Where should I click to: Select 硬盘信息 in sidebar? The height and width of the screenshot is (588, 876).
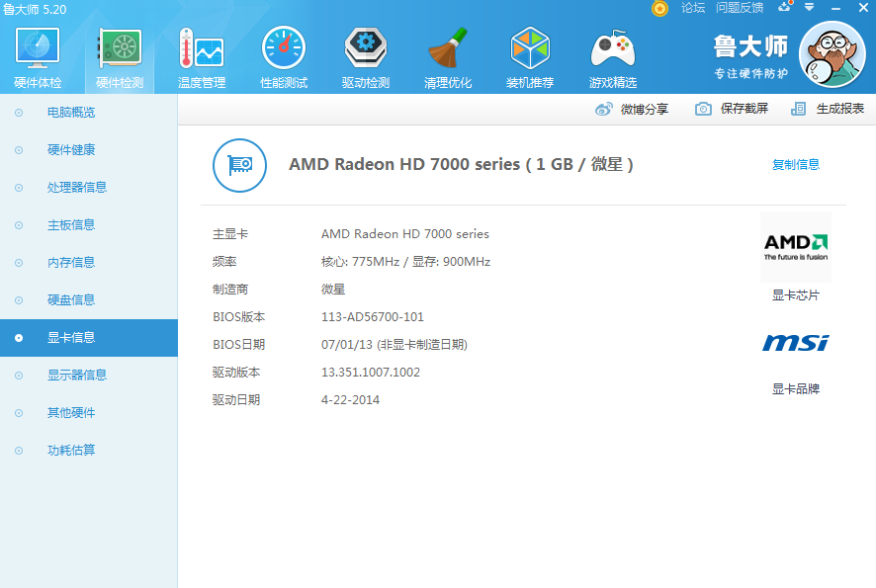click(89, 299)
